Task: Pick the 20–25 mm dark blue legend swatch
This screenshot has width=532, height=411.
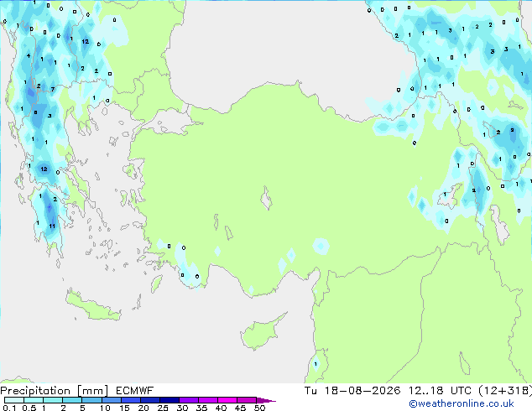Action: pyautogui.click(x=150, y=400)
